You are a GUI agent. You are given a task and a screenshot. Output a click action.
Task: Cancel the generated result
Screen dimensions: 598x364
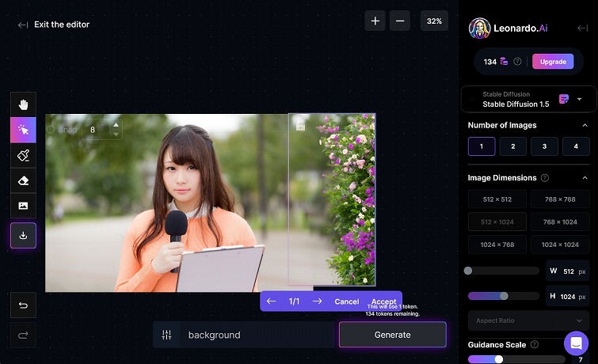[x=347, y=301]
